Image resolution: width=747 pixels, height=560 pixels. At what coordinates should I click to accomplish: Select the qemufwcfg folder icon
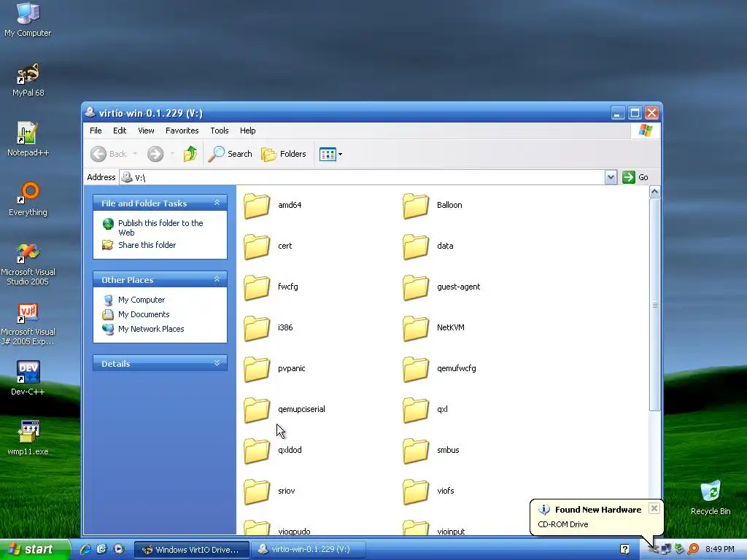tap(415, 369)
